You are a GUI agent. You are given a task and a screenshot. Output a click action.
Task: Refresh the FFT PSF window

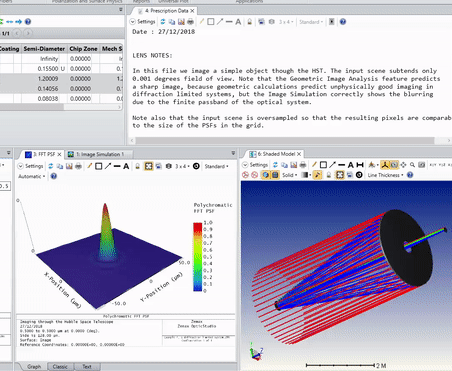pos(51,166)
